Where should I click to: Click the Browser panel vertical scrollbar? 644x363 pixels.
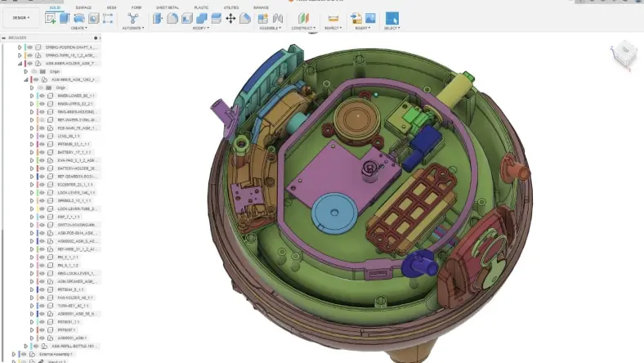pyautogui.click(x=3, y=294)
